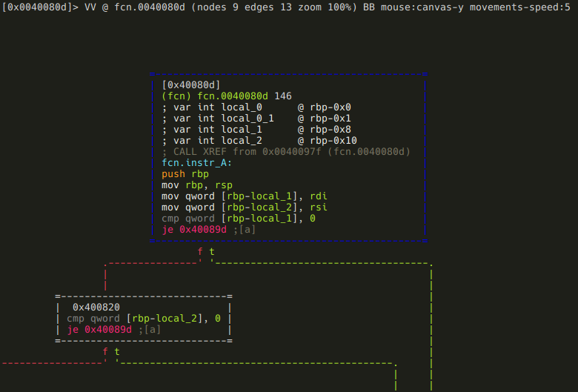Screen dimensions: 578x392
Task: Click the local_1 variable at rbp-0x8
Action: click(x=243, y=130)
